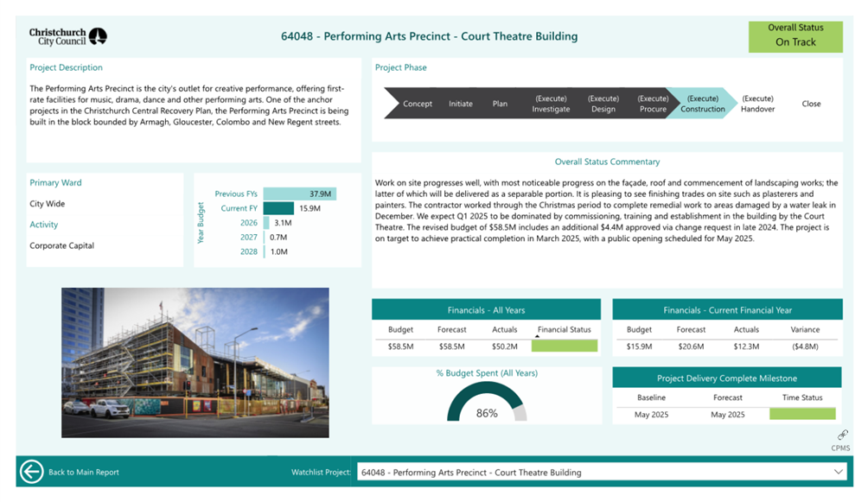Viewport: 868px width, 502px height.
Task: Click the back arrow circle icon
Action: (x=32, y=472)
